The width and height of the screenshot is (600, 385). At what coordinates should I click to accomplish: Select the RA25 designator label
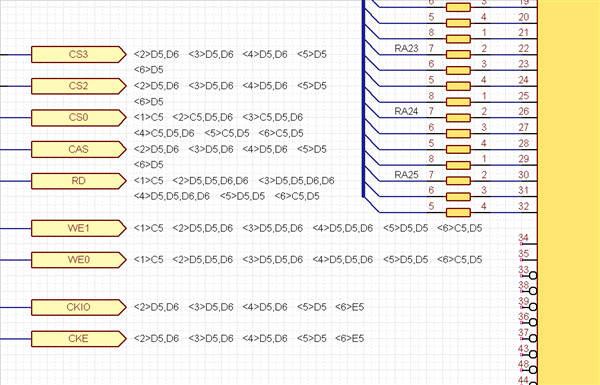point(406,175)
